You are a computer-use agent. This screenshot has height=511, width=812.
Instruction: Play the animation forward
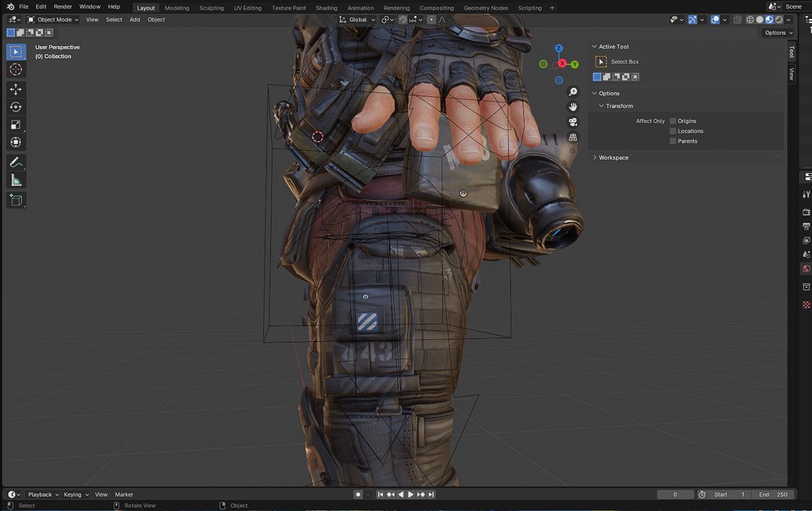(411, 495)
